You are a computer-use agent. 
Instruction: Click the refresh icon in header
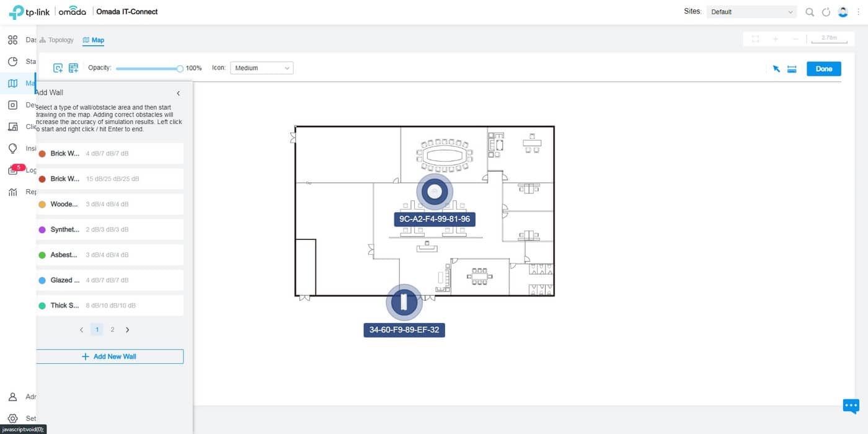[x=826, y=12]
